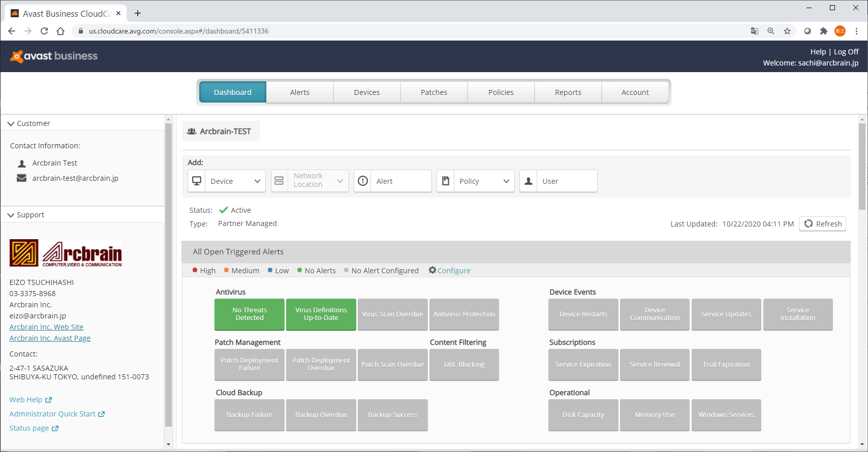Viewport: 868px width, 452px height.
Task: Click the Refresh circular arrow icon
Action: tap(809, 223)
